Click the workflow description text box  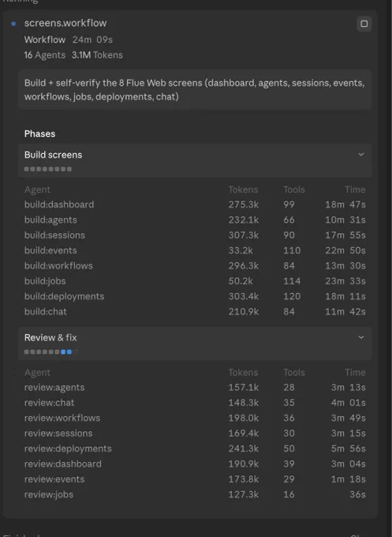[195, 90]
